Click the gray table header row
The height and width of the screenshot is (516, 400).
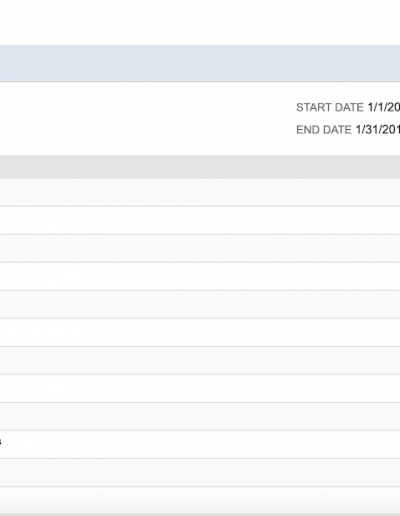click(200, 167)
